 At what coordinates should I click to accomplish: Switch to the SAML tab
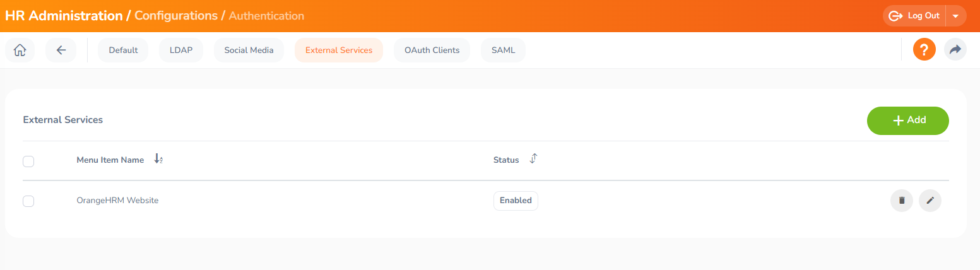pos(503,50)
